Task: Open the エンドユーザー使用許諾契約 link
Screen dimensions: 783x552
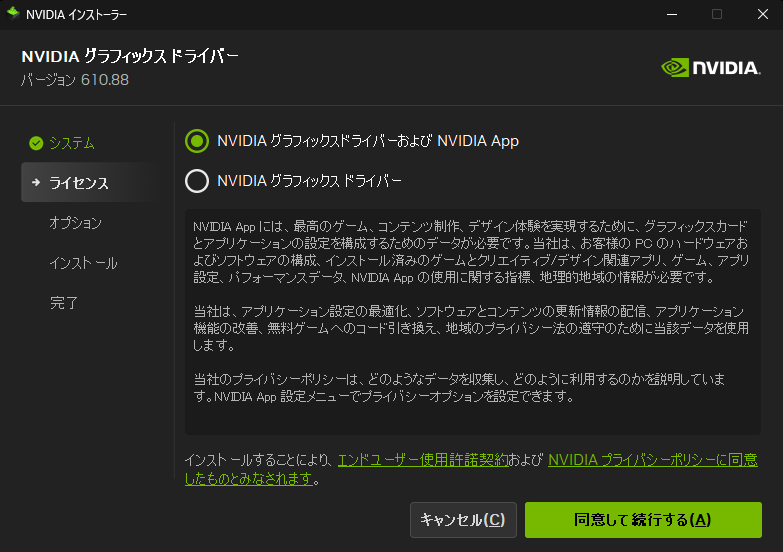Action: pyautogui.click(x=423, y=460)
